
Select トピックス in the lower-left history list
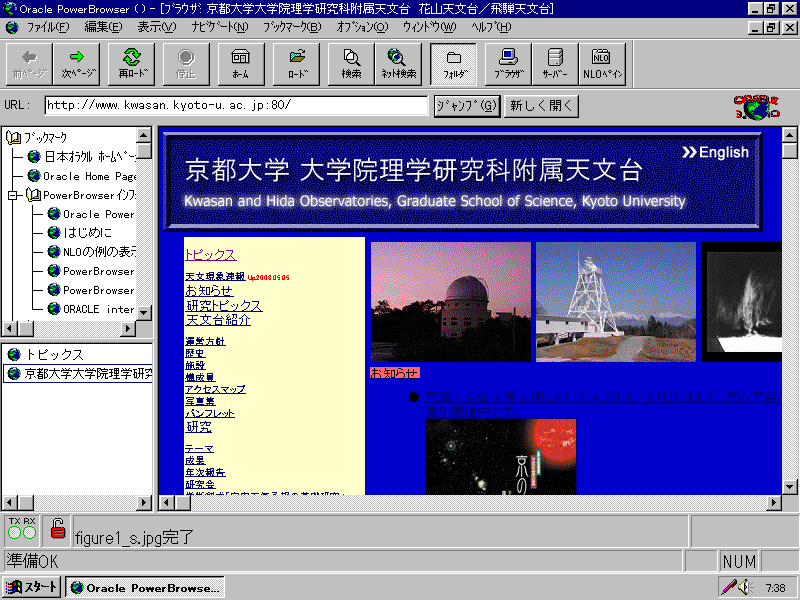pyautogui.click(x=45, y=355)
